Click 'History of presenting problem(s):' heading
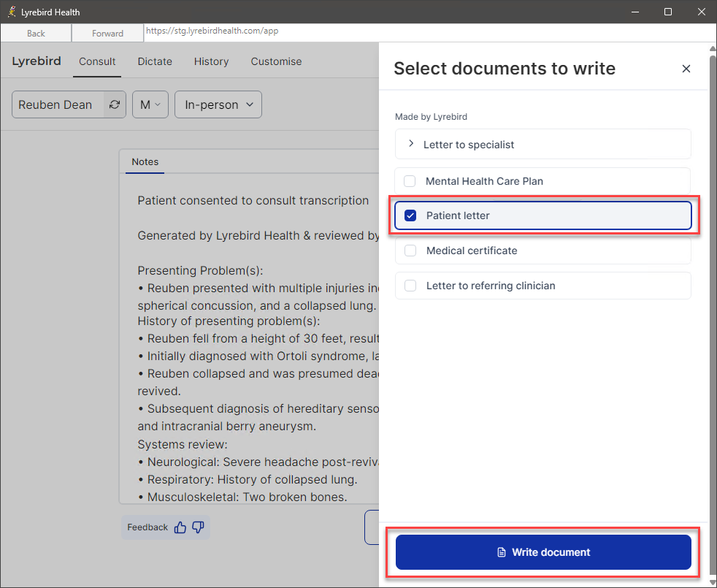 [229, 321]
